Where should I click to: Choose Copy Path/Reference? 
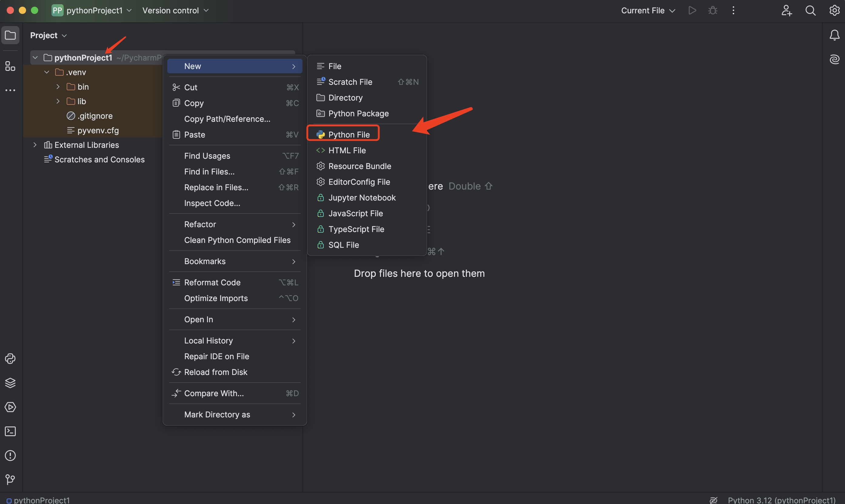(235, 119)
